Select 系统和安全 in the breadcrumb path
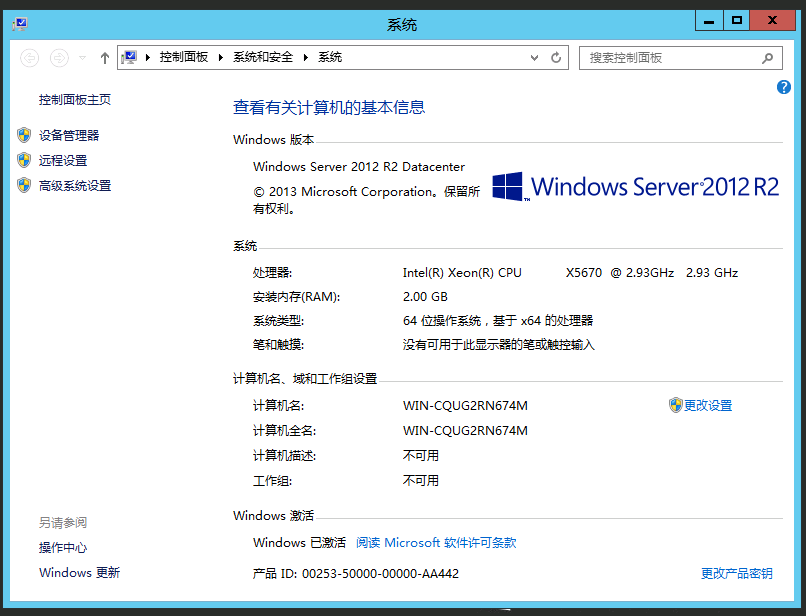 coord(263,57)
